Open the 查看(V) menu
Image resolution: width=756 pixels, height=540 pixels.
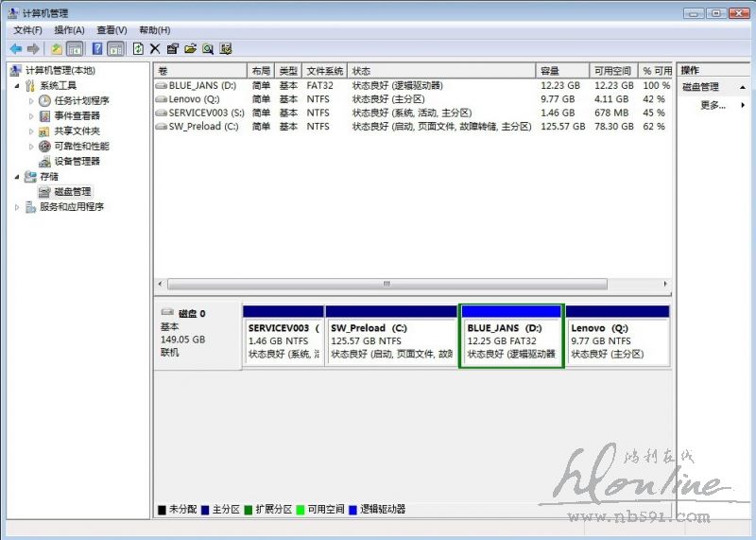tap(112, 30)
